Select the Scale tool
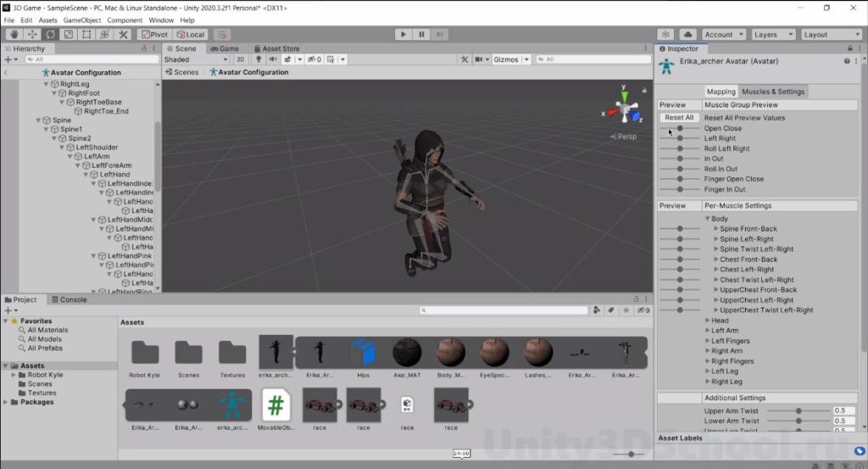 click(69, 34)
